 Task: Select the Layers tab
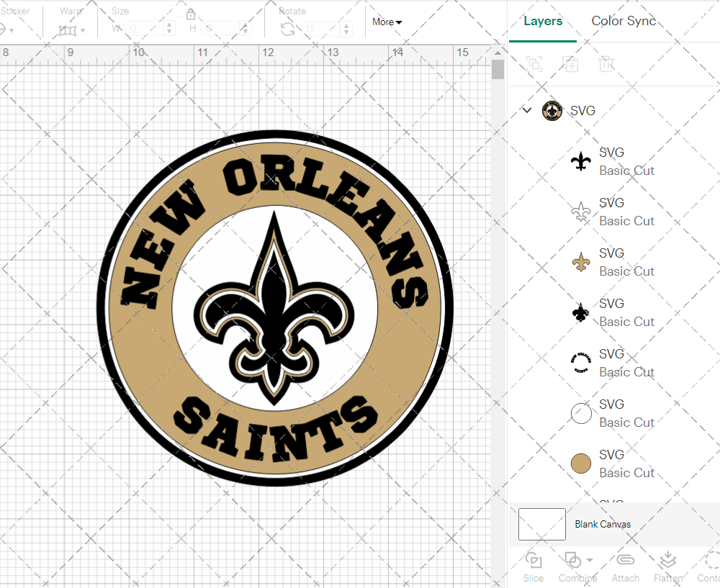543,21
